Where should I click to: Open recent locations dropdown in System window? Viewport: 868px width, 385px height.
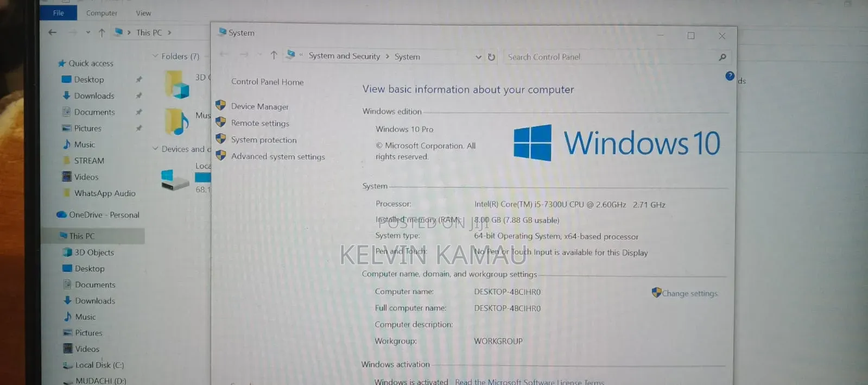(x=259, y=54)
